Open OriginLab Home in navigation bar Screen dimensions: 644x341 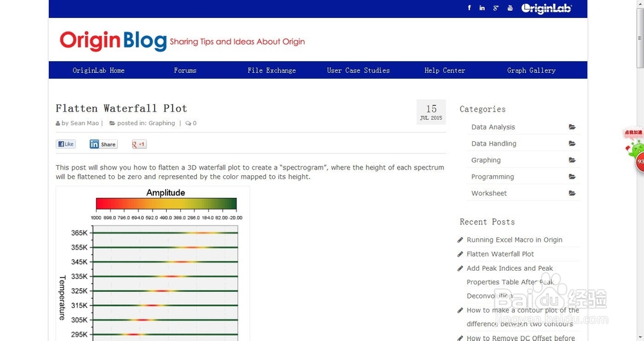tap(99, 70)
